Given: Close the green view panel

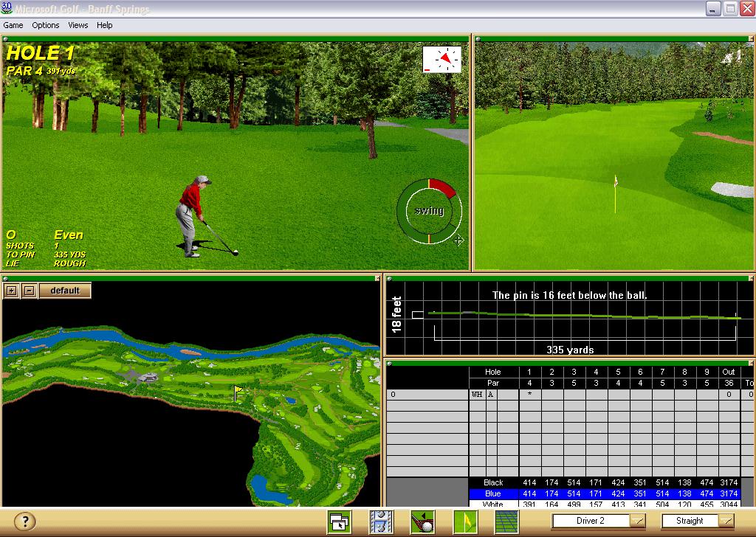Looking at the screenshot, I should pyautogui.click(x=751, y=39).
